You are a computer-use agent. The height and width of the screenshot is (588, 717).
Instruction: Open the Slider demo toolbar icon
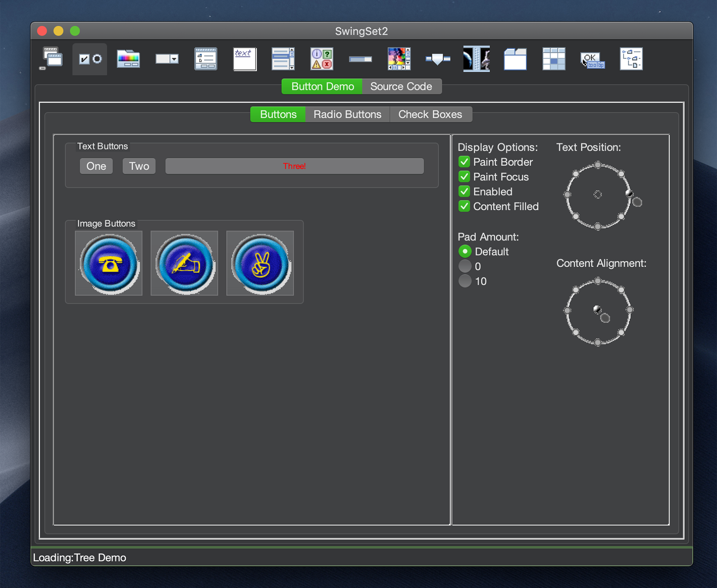(438, 59)
